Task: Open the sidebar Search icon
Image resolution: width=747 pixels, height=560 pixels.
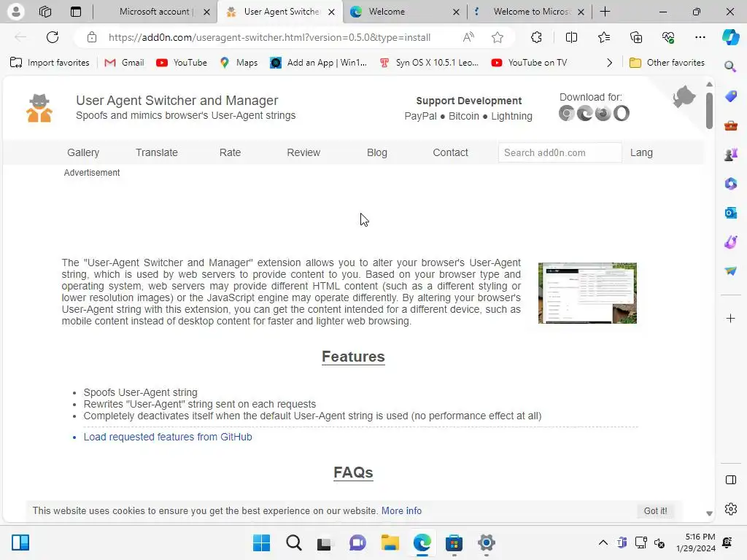Action: pos(730,66)
